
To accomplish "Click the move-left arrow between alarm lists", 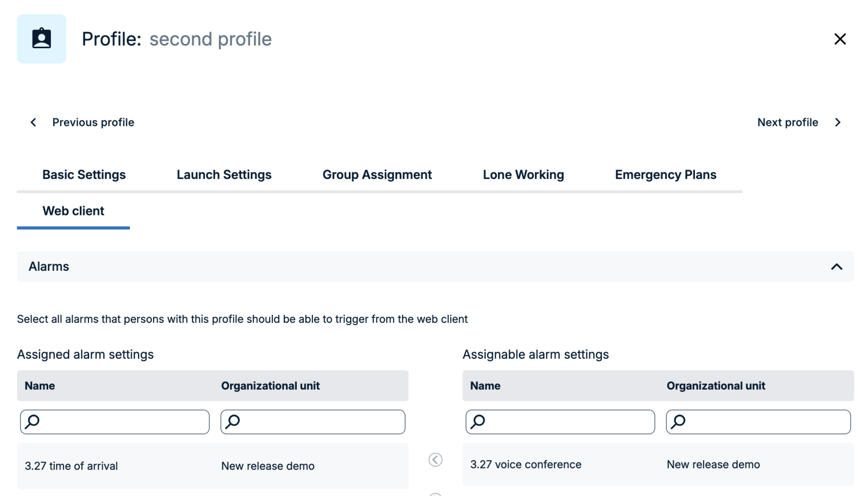I will 435,460.
